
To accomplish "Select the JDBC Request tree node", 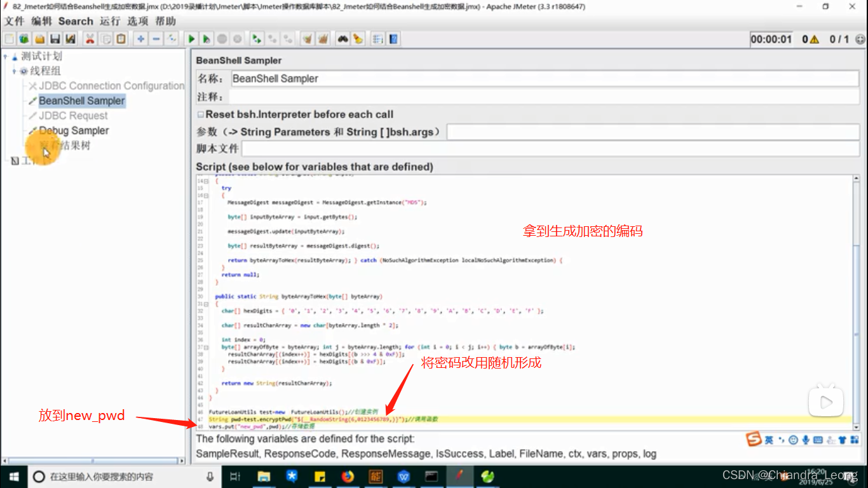I will (x=73, y=116).
